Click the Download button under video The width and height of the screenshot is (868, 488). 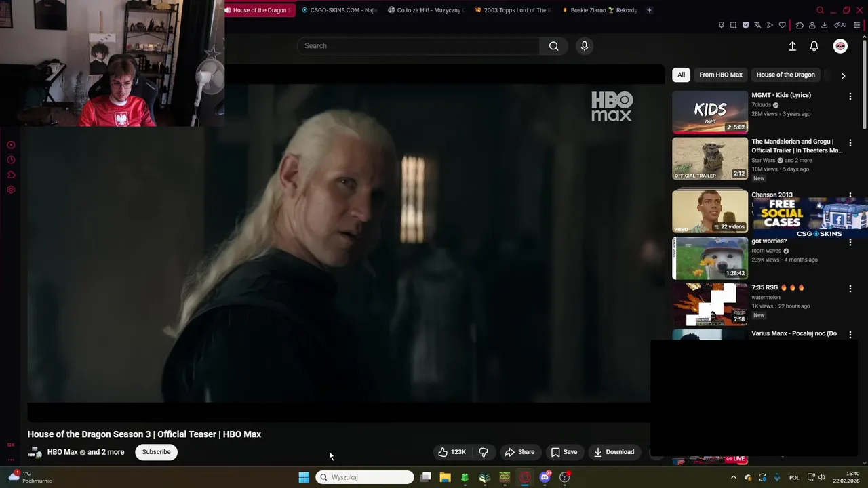click(x=614, y=452)
